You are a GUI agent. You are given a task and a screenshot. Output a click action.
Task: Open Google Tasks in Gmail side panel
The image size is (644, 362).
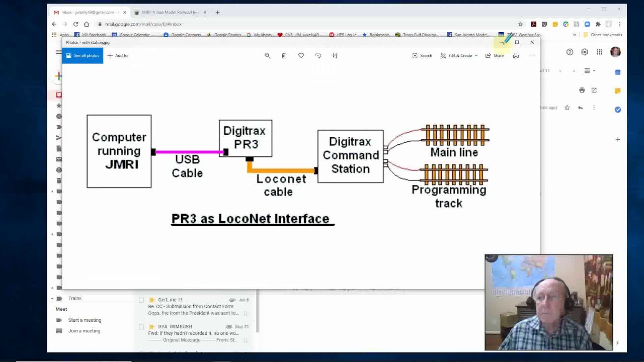[618, 109]
